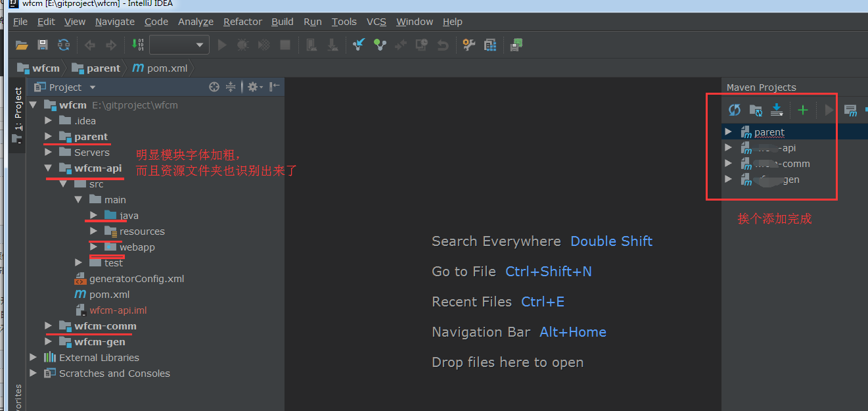The height and width of the screenshot is (411, 868).
Task: Open the Build menu
Action: (x=283, y=22)
